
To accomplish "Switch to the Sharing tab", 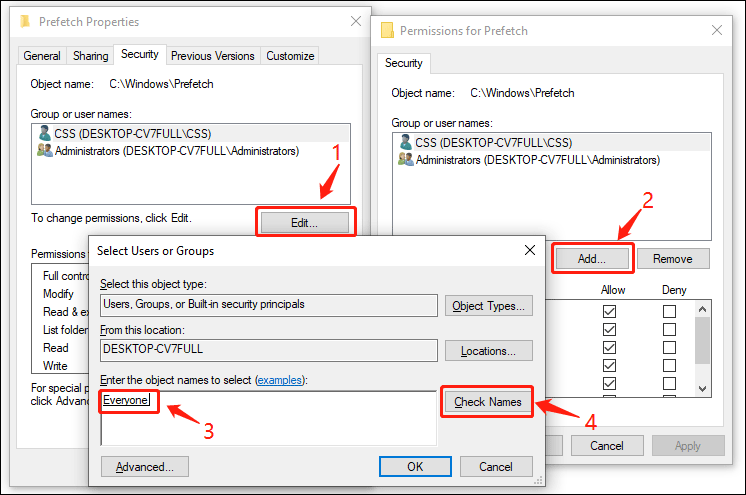I will (89, 56).
